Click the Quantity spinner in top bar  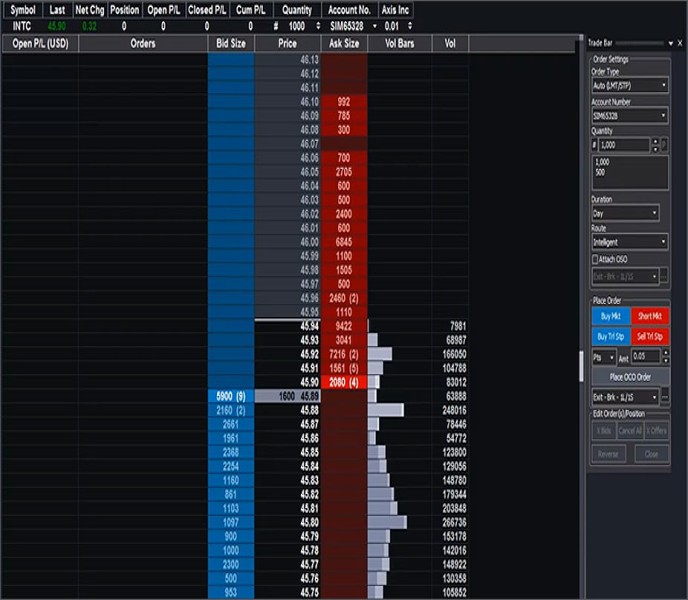point(318,25)
